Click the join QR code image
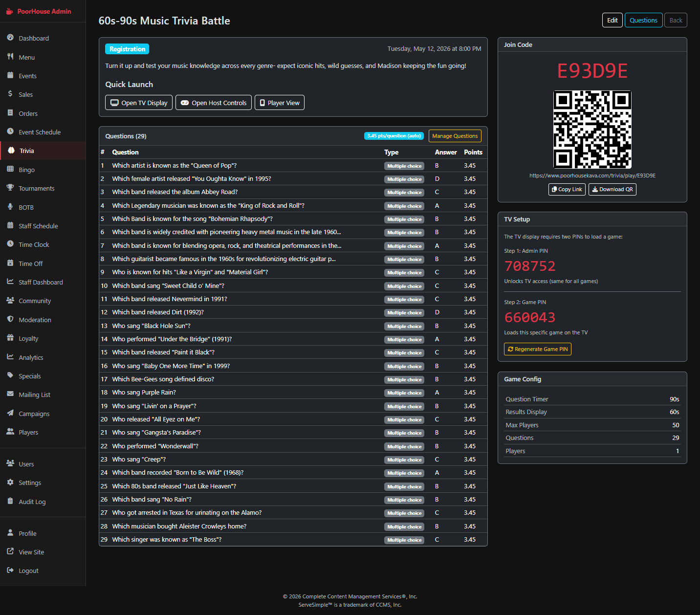The height and width of the screenshot is (615, 700). (592, 130)
